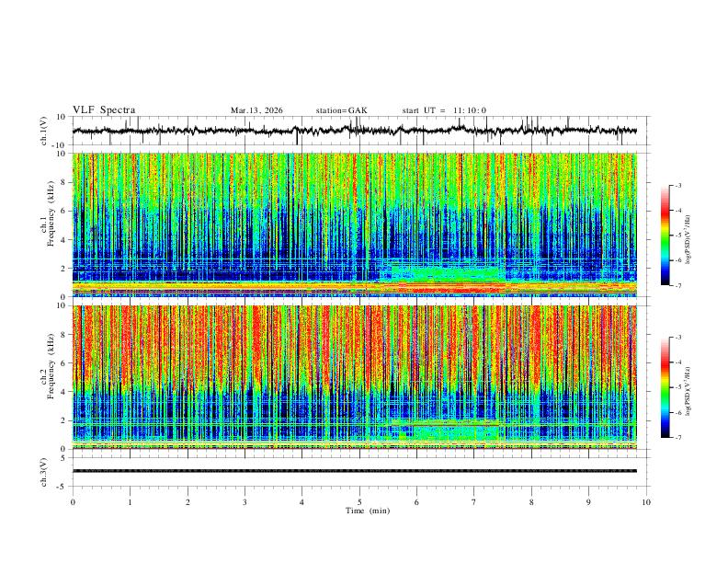Click the "ch.3(V)" axis label
The image size is (728, 563).
[x=44, y=472]
